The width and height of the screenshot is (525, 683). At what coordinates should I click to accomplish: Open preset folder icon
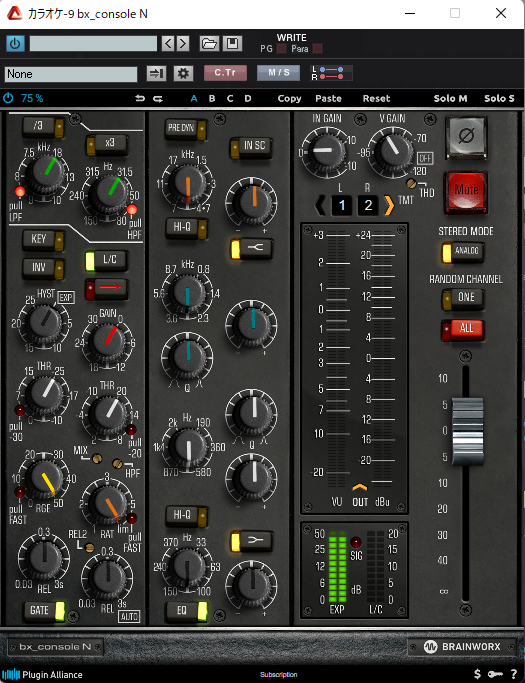click(x=209, y=44)
